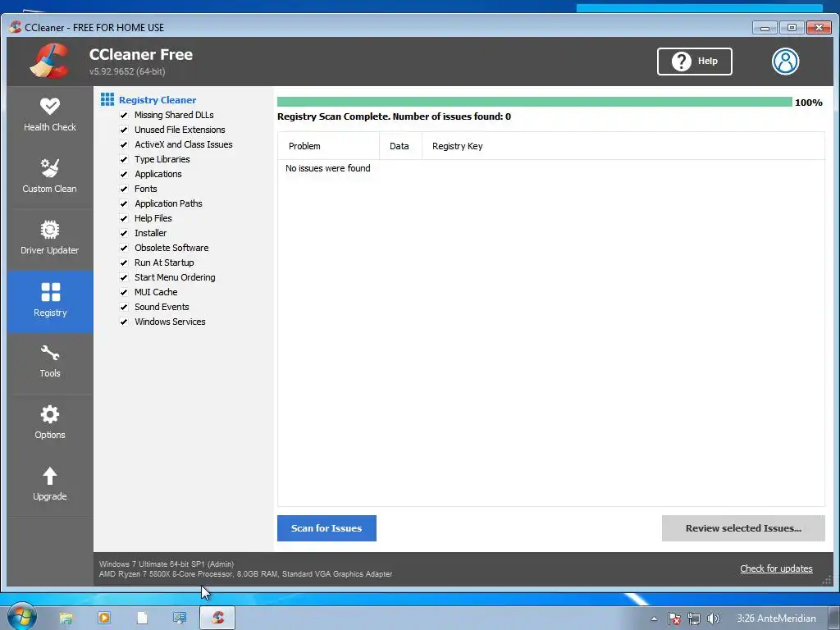The image size is (840, 630).
Task: Open Windows Explorer from the taskbar
Action: click(66, 619)
